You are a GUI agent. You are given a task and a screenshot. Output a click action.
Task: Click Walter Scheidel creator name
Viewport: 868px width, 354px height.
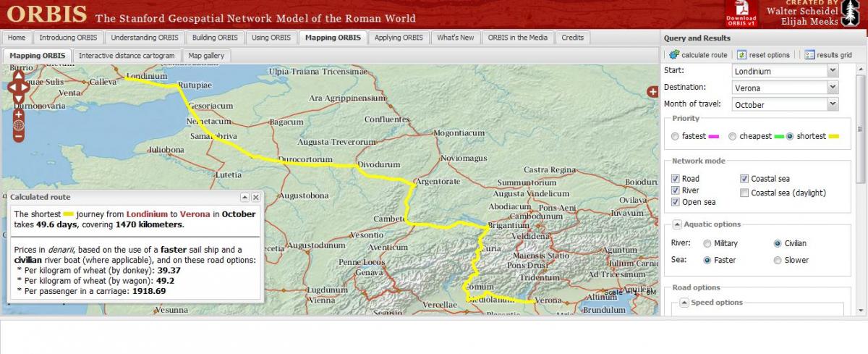(x=803, y=11)
